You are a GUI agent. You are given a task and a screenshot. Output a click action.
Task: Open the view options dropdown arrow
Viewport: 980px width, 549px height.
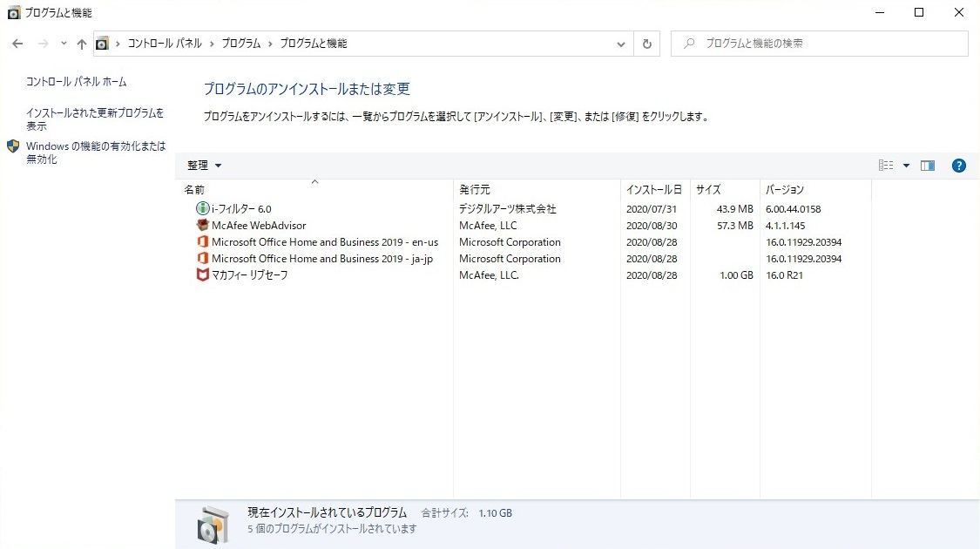pyautogui.click(x=906, y=166)
